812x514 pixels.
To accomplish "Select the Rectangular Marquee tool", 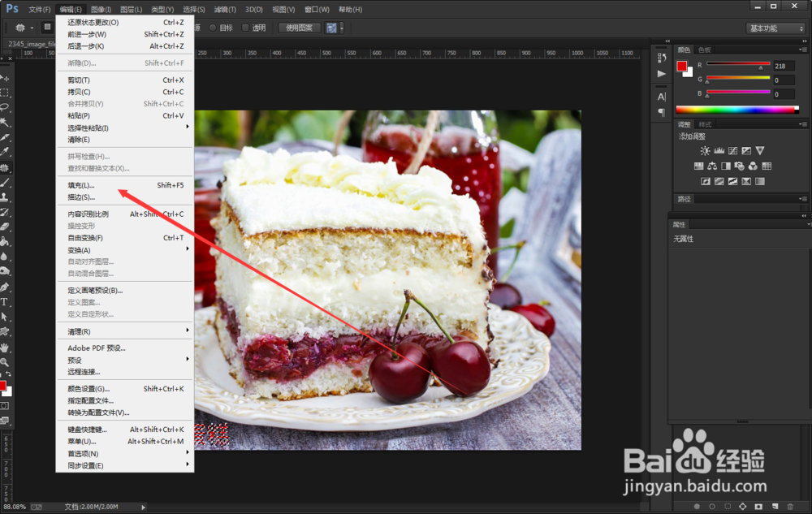I will pos(5,93).
